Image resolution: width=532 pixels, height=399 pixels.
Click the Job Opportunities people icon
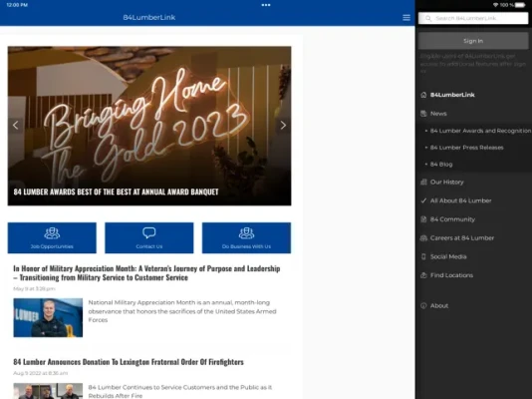52,233
